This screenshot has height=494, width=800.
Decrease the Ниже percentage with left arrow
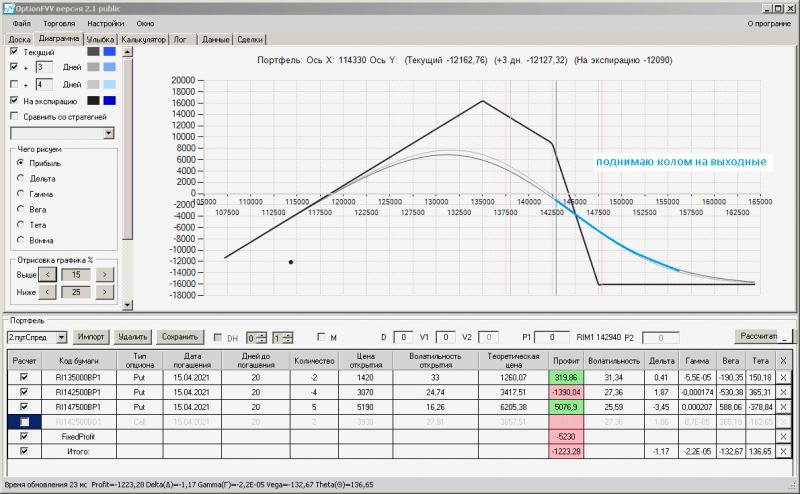tap(47, 292)
